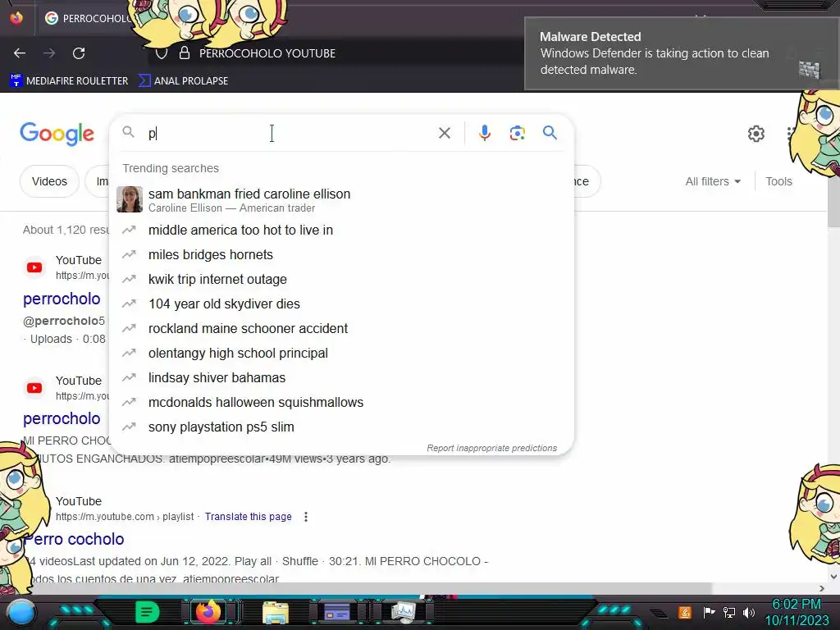Switch to Firefox in the taskbar
Image resolution: width=840 pixels, height=630 pixels.
click(208, 611)
